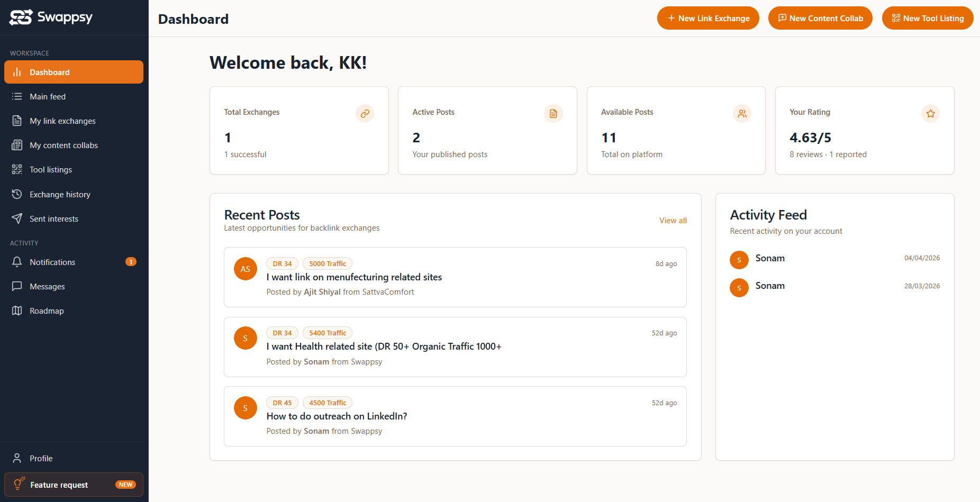Click the star icon on Your Rating card

click(931, 113)
